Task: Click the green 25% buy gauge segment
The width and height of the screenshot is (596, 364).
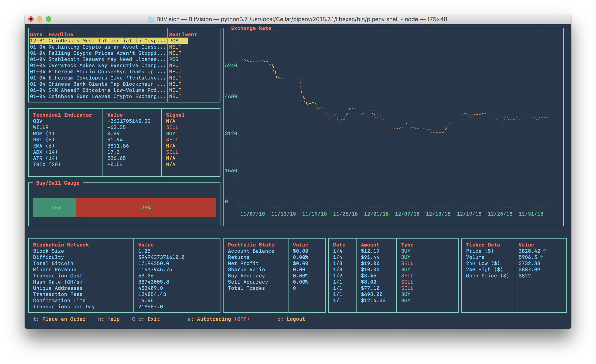Action: pos(55,208)
